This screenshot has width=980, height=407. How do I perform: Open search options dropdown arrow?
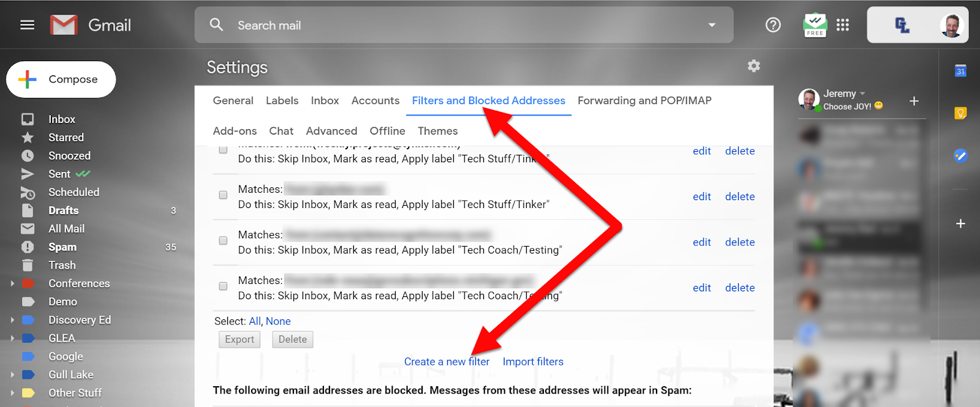point(712,25)
